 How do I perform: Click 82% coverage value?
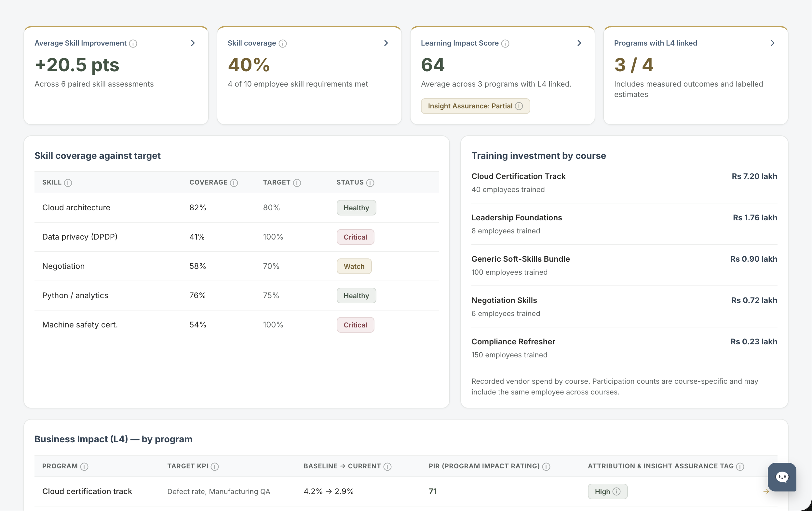(197, 207)
